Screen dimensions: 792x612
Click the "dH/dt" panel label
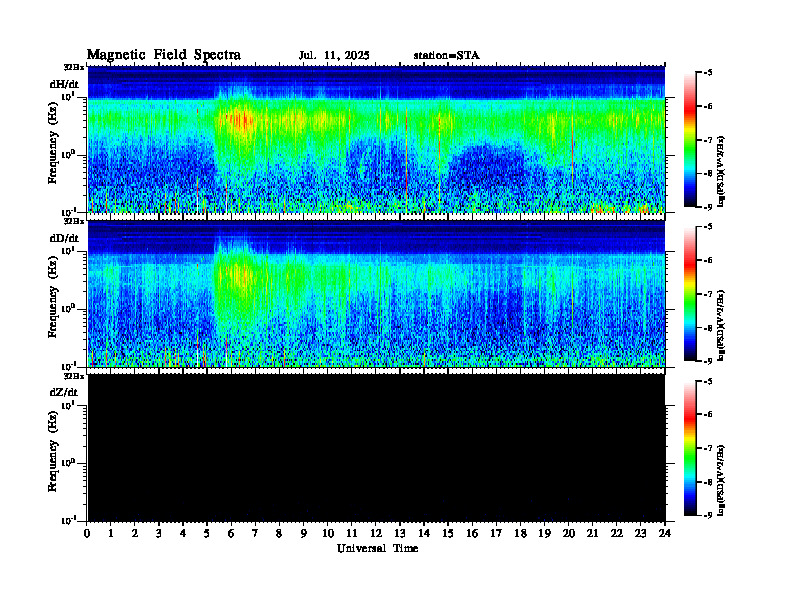point(64,85)
